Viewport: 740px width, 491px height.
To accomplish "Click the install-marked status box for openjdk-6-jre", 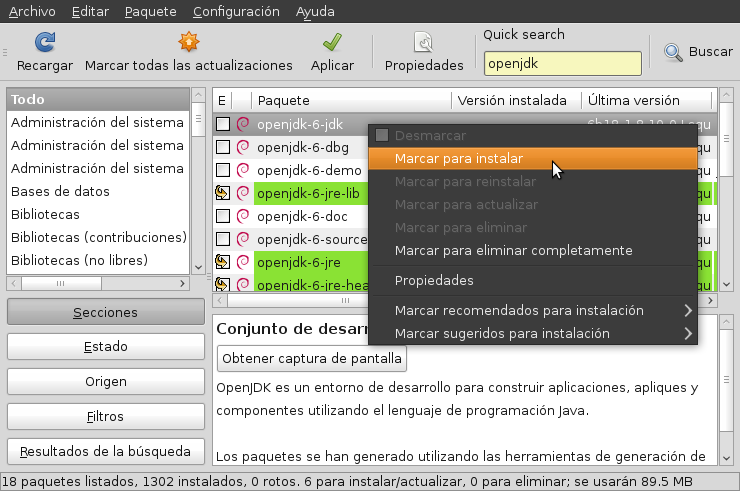I will tap(222, 262).
